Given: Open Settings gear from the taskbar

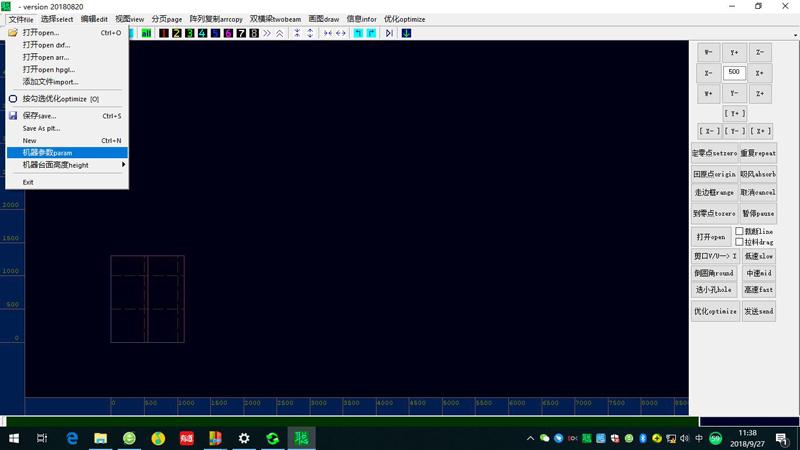Looking at the screenshot, I should 244,438.
